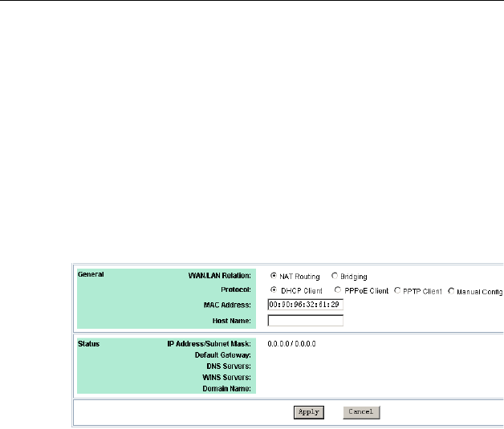504x429 pixels.
Task: Switch protocol to PPPoE Client
Action: click(338, 290)
